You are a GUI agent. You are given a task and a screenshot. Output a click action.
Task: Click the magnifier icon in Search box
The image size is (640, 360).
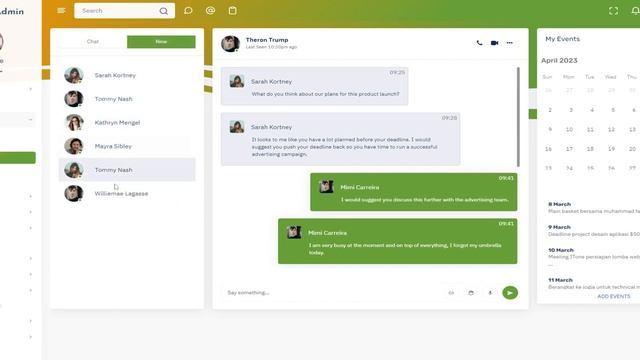pos(164,11)
